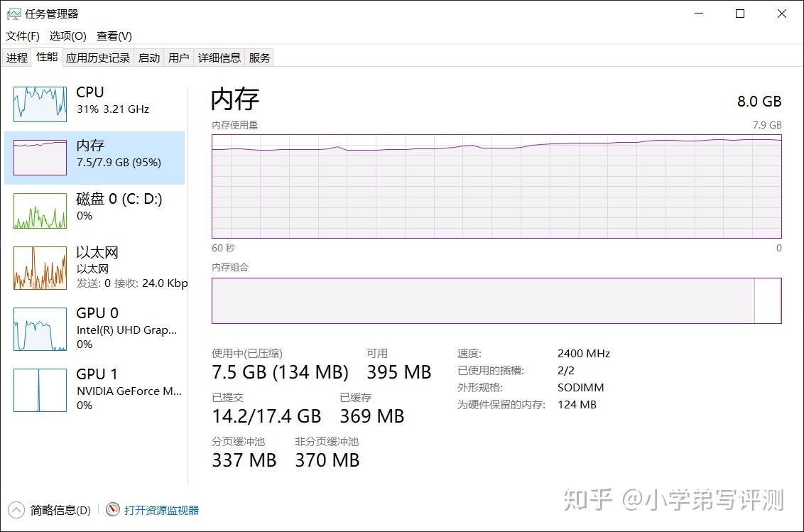
Task: Select the 内存 memory mini graph
Action: click(40, 158)
